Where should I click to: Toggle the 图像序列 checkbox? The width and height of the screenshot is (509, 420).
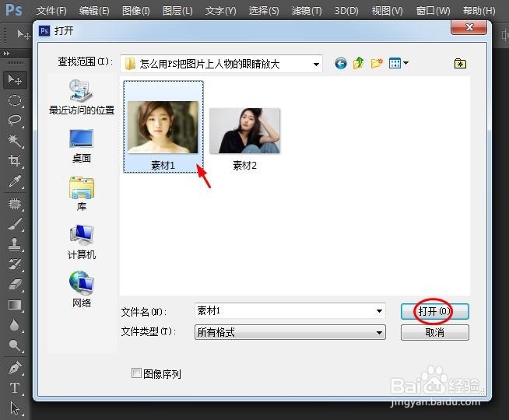pyautogui.click(x=136, y=373)
